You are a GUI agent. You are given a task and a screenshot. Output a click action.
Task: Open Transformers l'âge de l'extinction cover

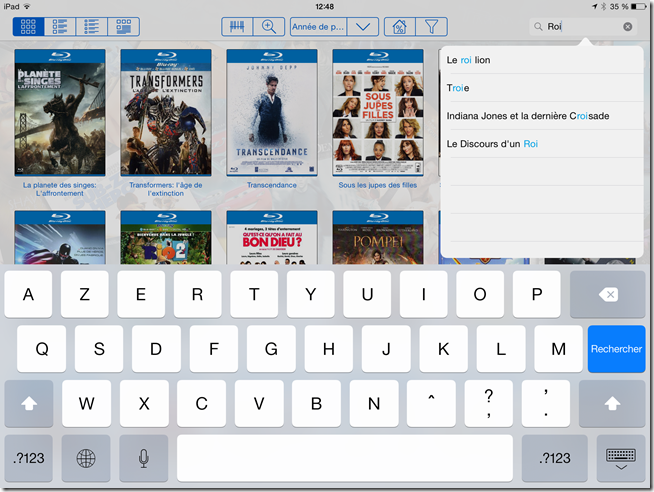(x=166, y=113)
